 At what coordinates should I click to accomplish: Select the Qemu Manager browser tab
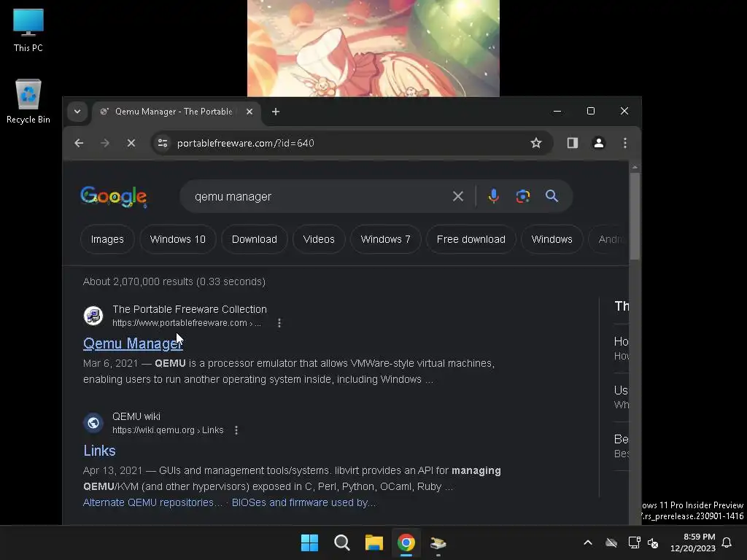pyautogui.click(x=177, y=112)
